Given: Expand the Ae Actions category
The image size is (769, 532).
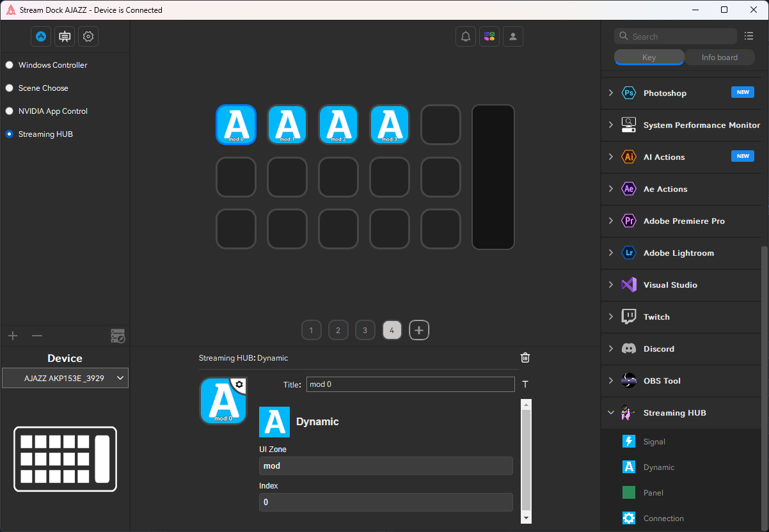Looking at the screenshot, I should [x=610, y=189].
